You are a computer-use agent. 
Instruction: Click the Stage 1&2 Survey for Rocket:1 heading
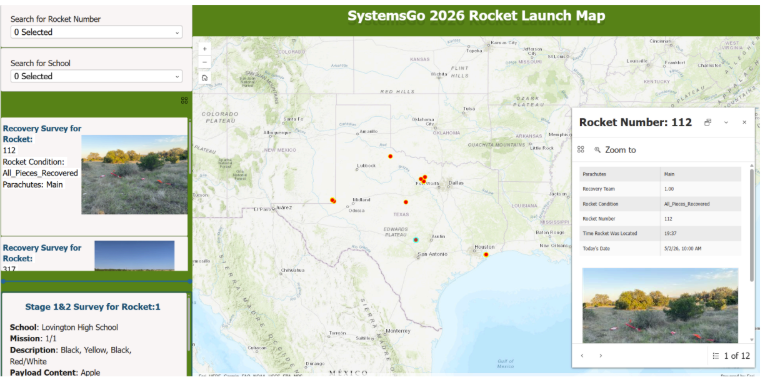pyautogui.click(x=93, y=307)
